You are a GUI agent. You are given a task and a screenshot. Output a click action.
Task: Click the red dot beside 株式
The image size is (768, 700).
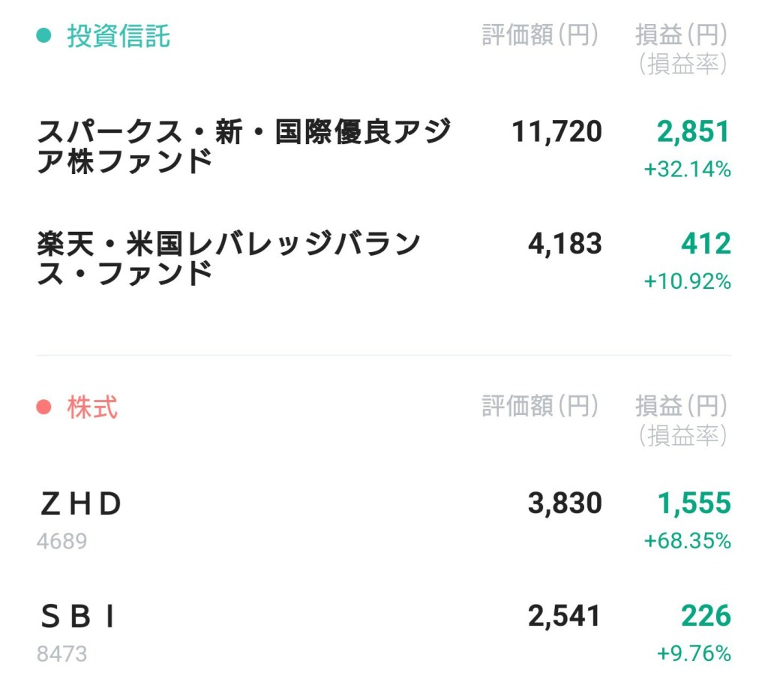pos(44,407)
